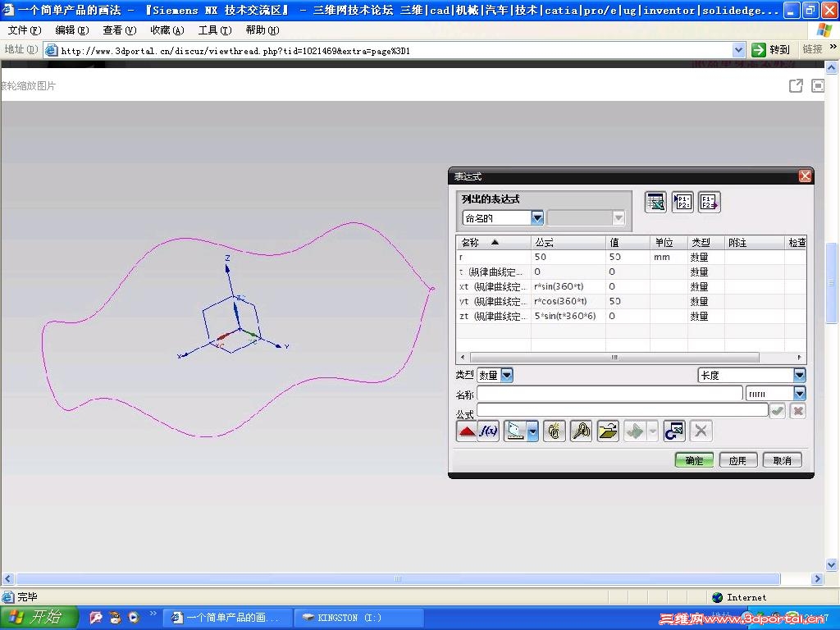Click the measure distance icon
This screenshot has height=630, width=840.
[515, 431]
